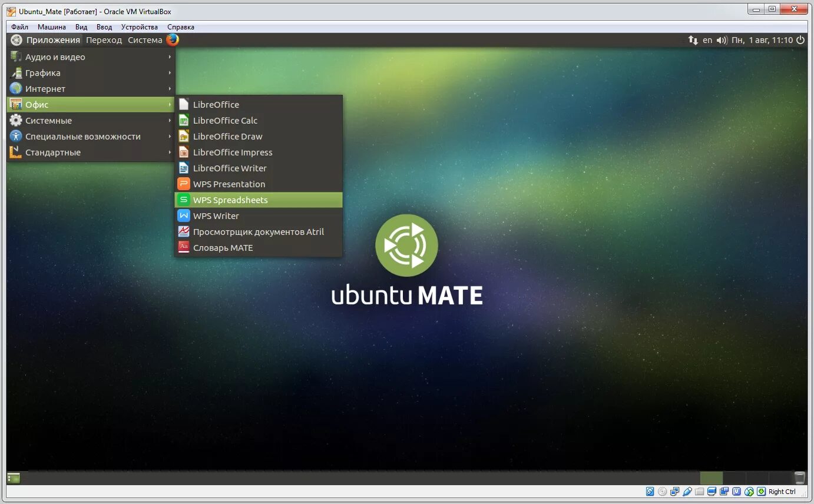Viewport: 814px width, 504px height.
Task: Click the shared folders indicator icon
Action: click(x=700, y=492)
